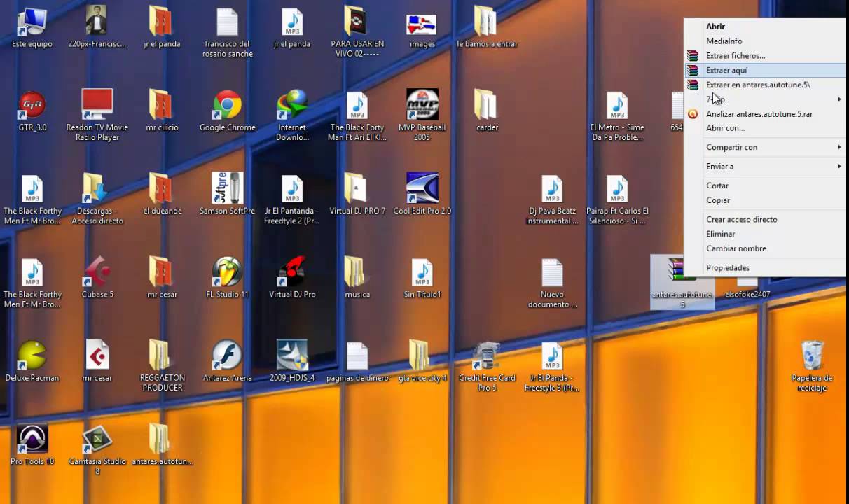Expand the Enviar a submenu

point(765,167)
